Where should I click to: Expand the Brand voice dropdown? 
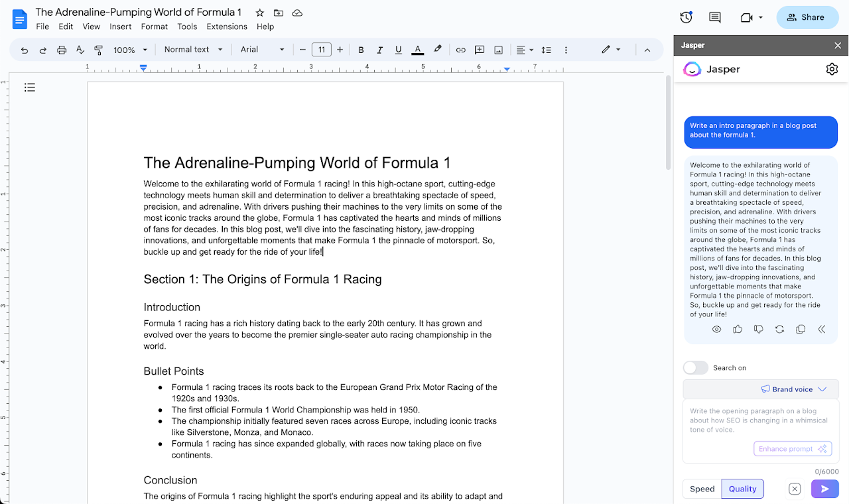(793, 389)
